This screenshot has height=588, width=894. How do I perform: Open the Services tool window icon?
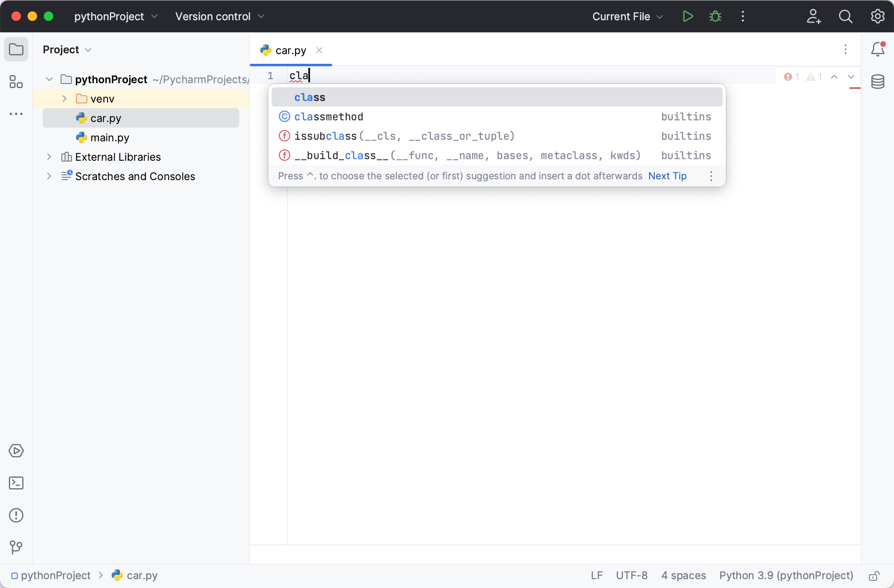pyautogui.click(x=16, y=451)
